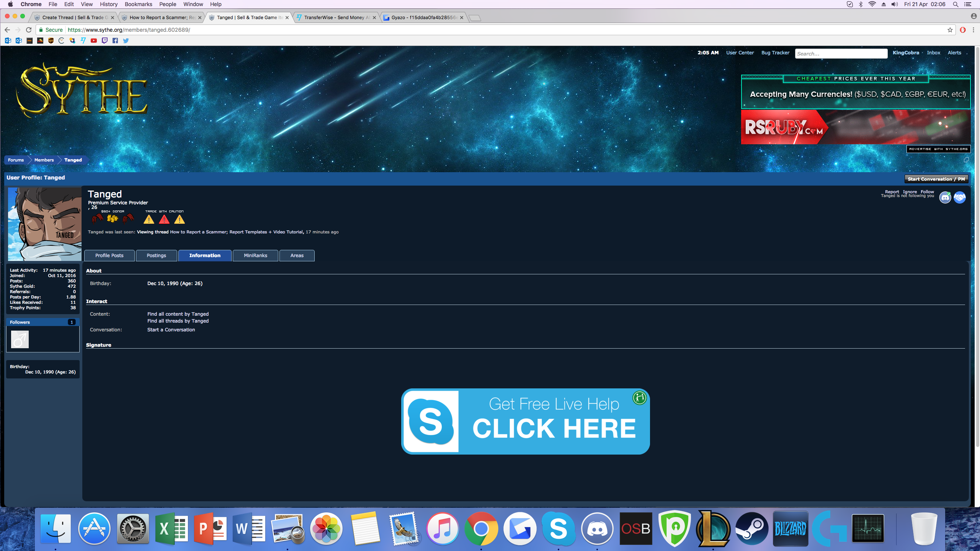Launch Steam from the dock
This screenshot has height=551, width=980.
coord(751,529)
